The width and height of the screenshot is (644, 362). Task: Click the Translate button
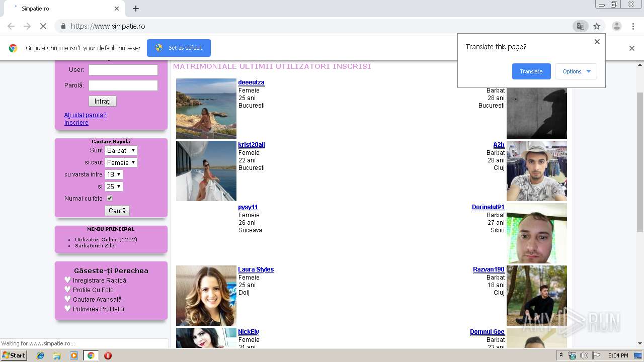click(x=531, y=71)
